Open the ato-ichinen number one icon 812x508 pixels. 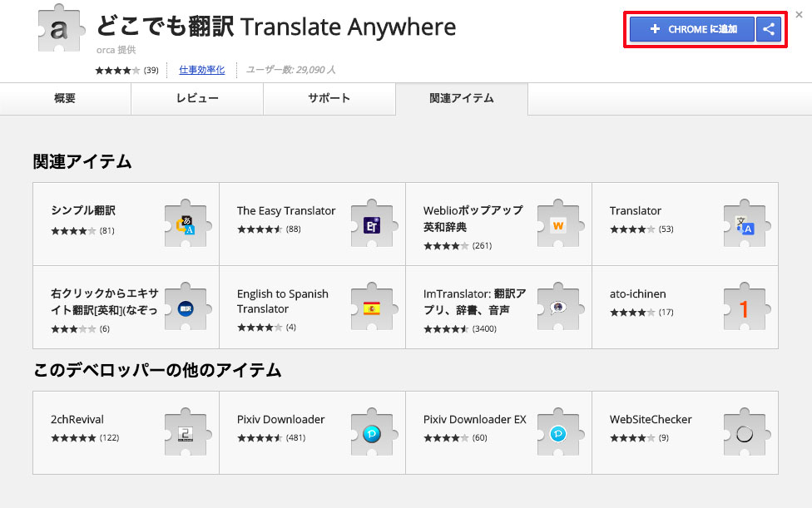(747, 308)
